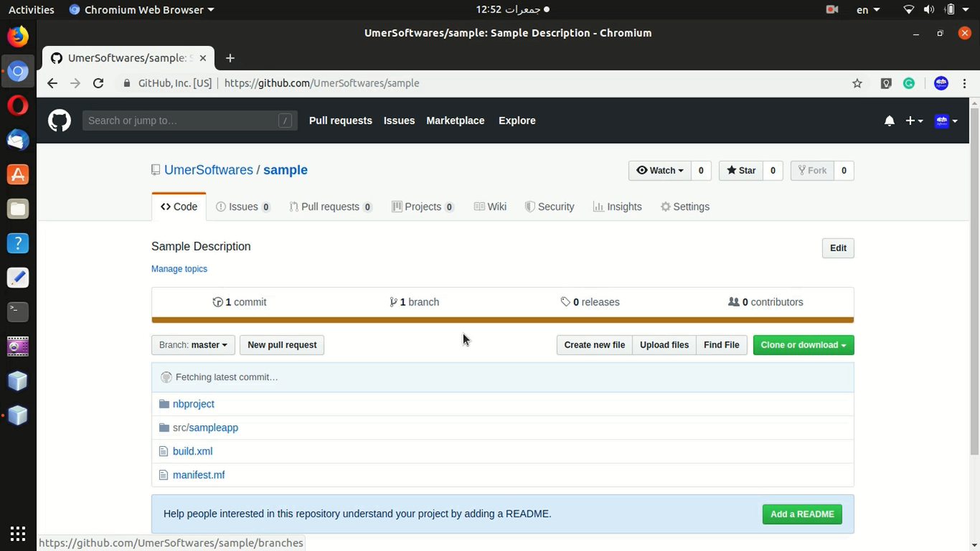Open Terminal from the dock
This screenshot has width=980, height=551.
pyautogui.click(x=18, y=312)
